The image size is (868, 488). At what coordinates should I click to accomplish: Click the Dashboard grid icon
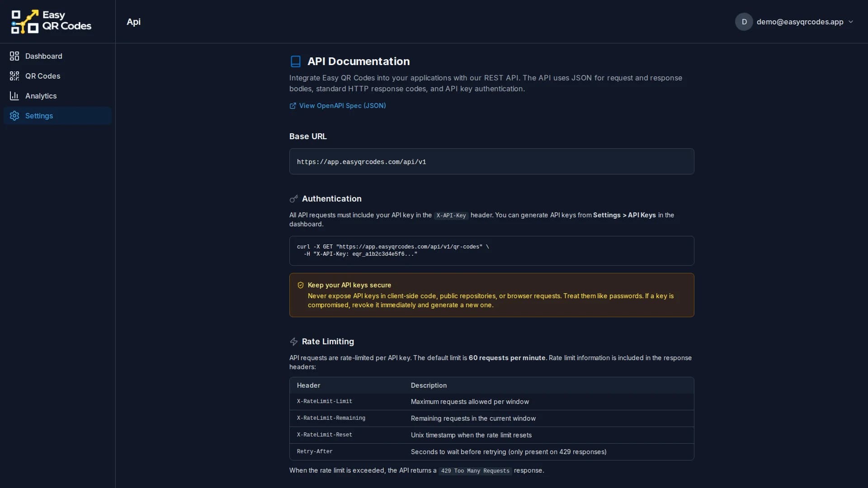14,56
